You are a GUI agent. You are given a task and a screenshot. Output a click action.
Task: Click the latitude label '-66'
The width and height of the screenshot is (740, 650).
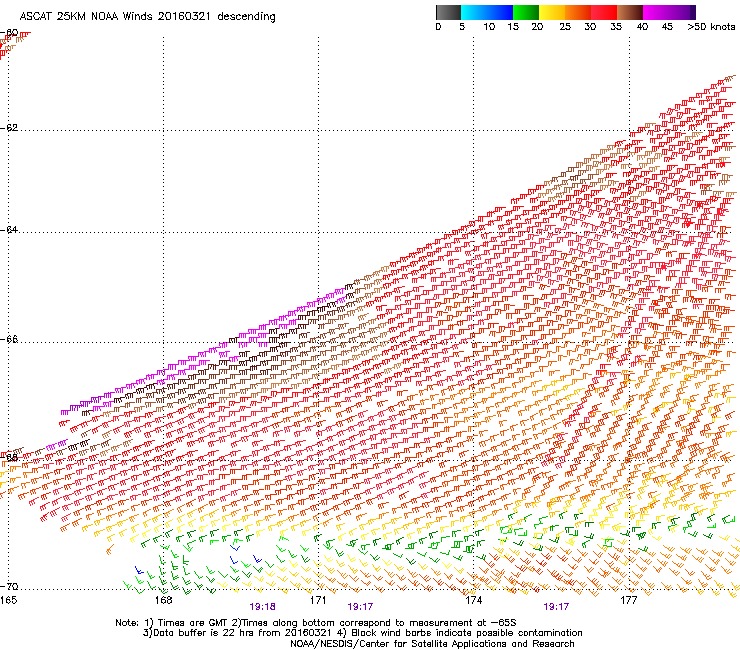[9, 339]
